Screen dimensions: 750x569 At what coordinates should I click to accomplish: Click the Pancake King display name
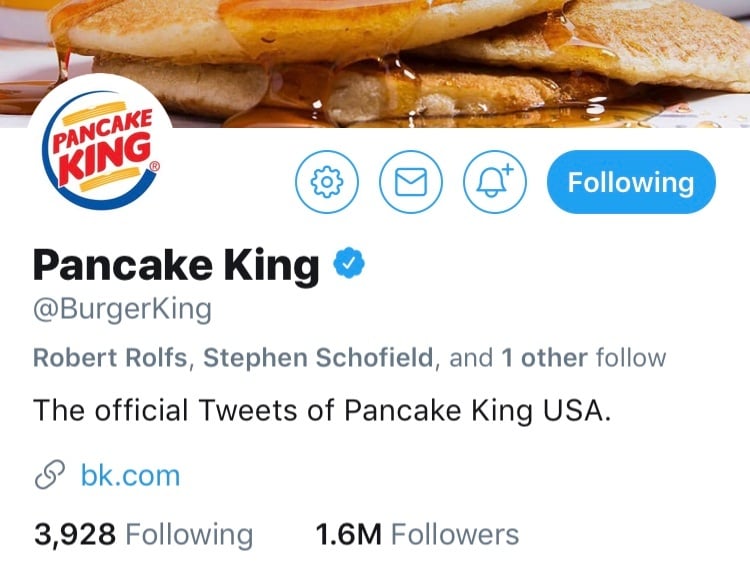point(176,265)
